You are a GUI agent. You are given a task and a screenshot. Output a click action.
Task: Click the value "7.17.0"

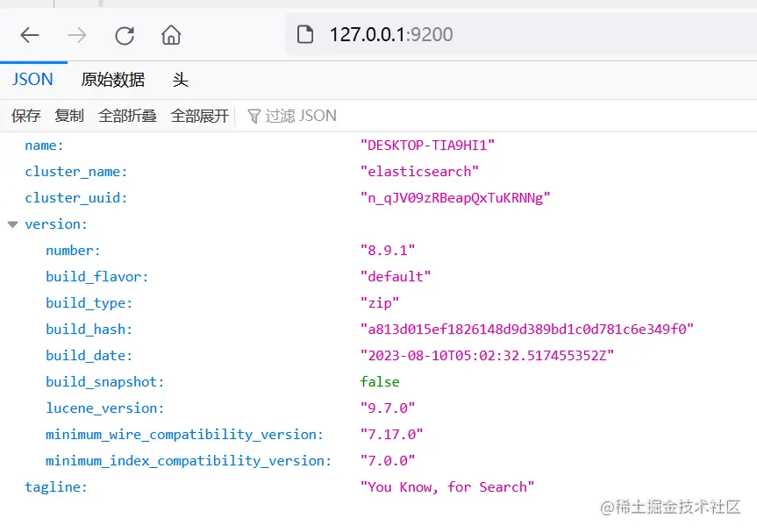click(391, 435)
